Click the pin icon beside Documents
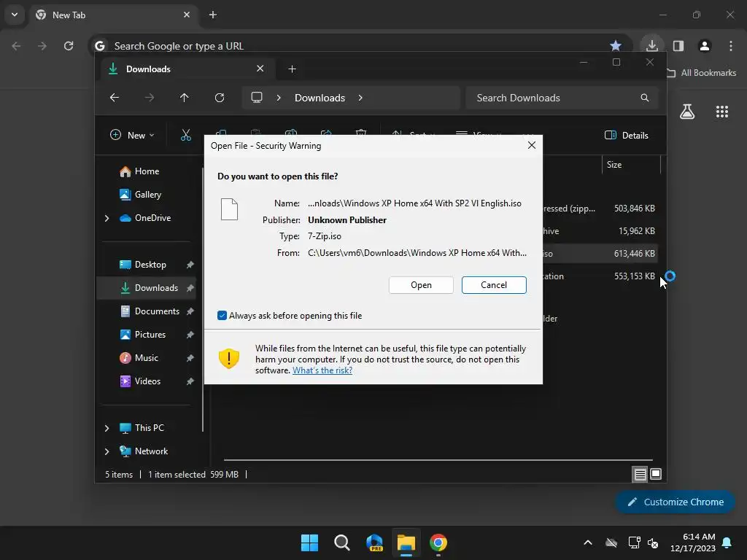747x560 pixels. click(x=190, y=311)
